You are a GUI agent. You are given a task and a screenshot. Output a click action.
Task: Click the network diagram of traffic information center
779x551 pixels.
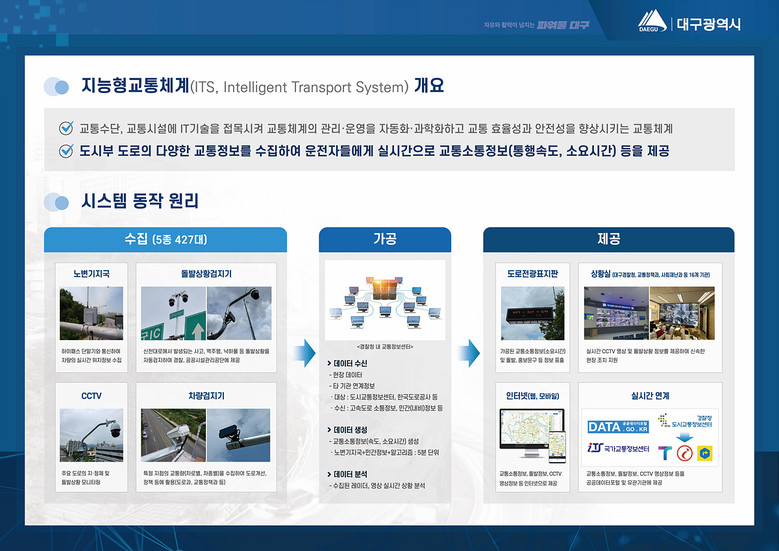[x=385, y=298]
